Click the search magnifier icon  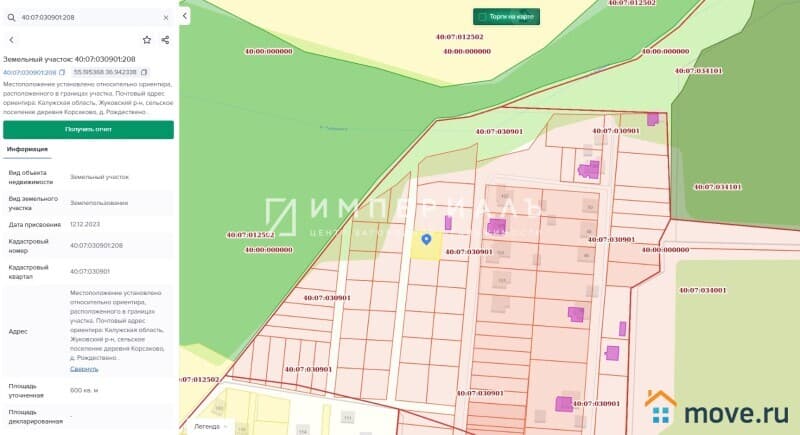click(x=11, y=17)
